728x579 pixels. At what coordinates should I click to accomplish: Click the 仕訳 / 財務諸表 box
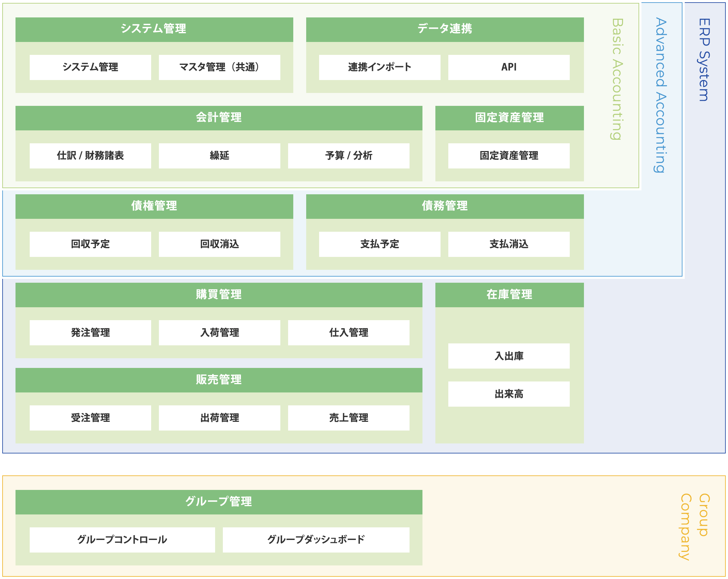[90, 156]
